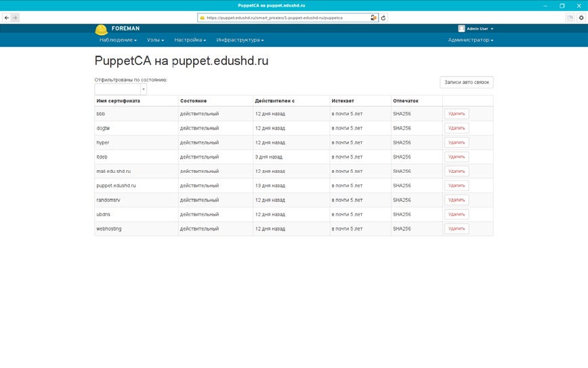Select the bbb certificate name
The height and width of the screenshot is (368, 588).
(100, 114)
